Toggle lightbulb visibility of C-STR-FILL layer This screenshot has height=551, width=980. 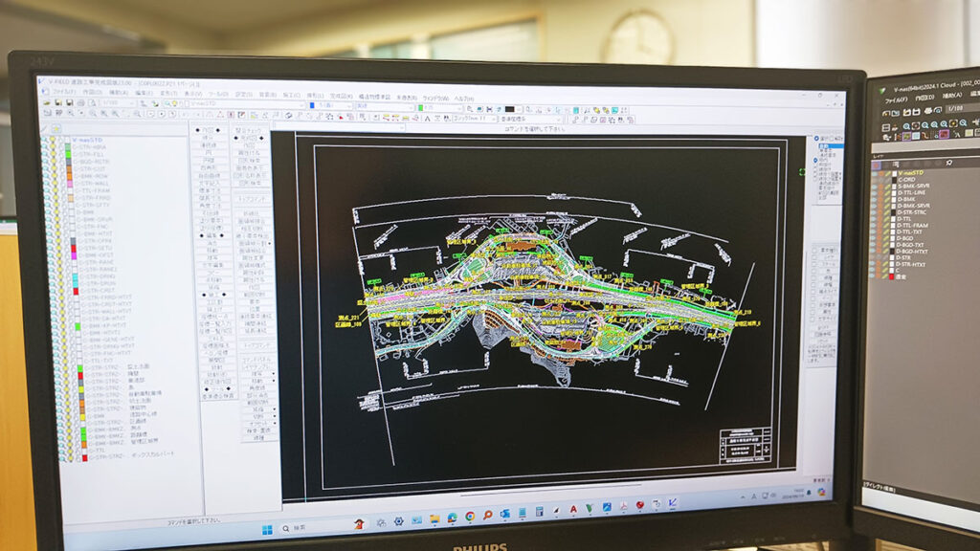55,155
